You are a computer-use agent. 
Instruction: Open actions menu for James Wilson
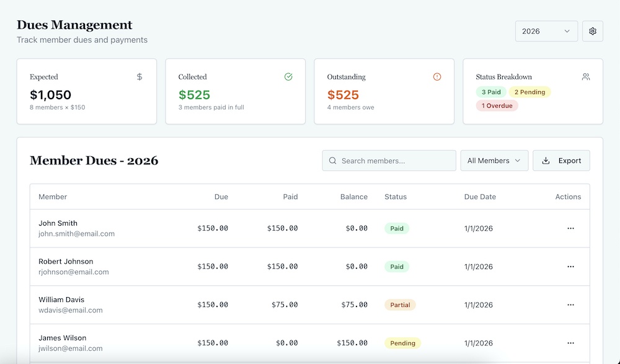click(570, 343)
